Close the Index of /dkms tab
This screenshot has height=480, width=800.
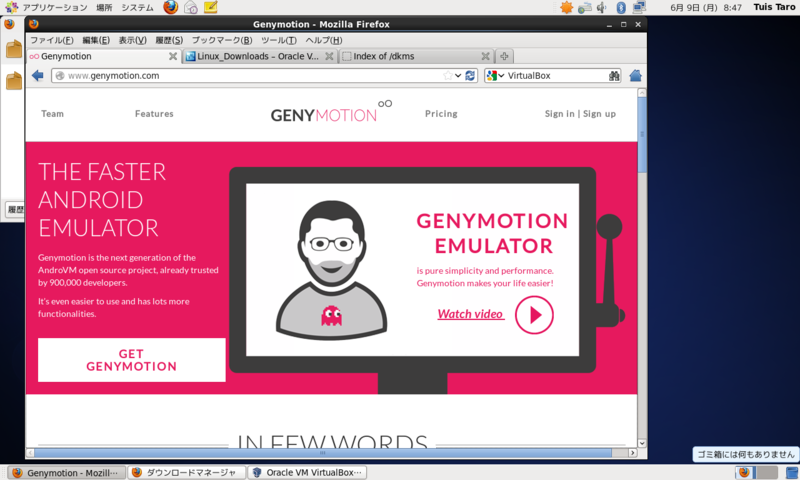coord(485,56)
